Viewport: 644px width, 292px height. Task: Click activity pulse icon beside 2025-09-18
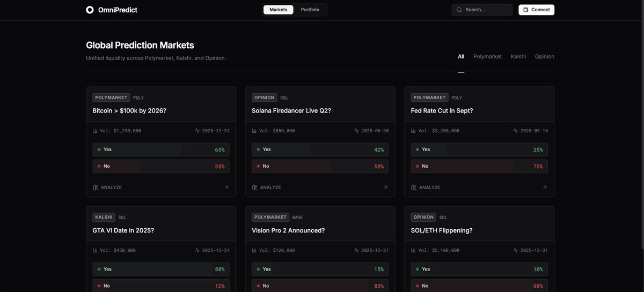click(x=516, y=131)
